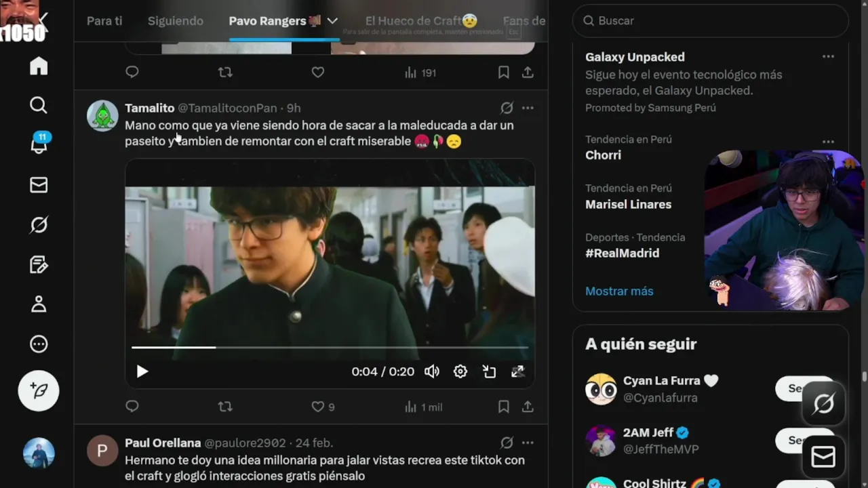Open video settings gear

coord(460,371)
